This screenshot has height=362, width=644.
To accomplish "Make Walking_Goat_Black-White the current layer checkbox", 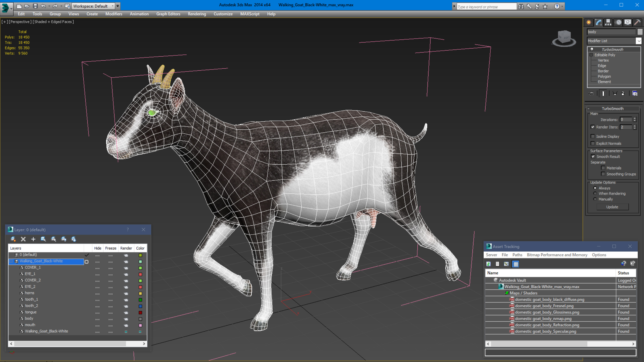I will (87, 262).
